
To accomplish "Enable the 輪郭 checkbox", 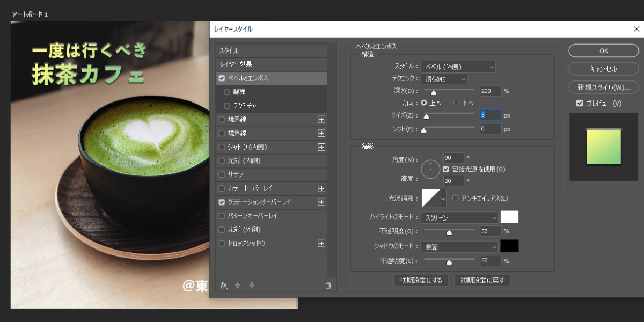I will pos(227,92).
